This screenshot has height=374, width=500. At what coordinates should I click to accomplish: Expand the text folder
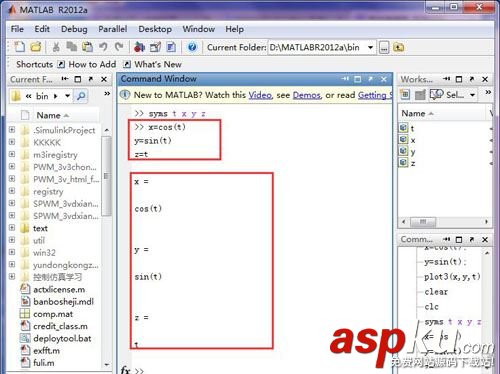[x=12, y=227]
